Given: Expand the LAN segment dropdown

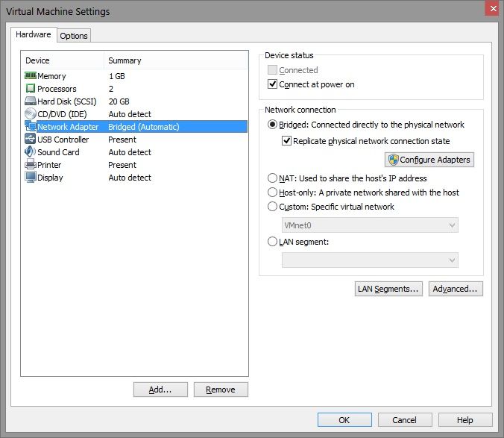Looking at the screenshot, I should click(370, 260).
